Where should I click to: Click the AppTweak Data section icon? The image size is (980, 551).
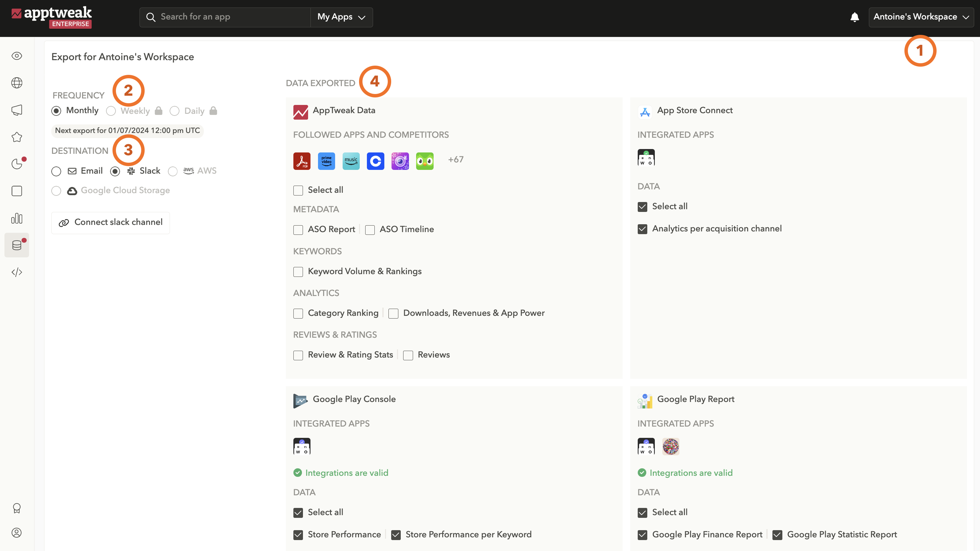[301, 112]
